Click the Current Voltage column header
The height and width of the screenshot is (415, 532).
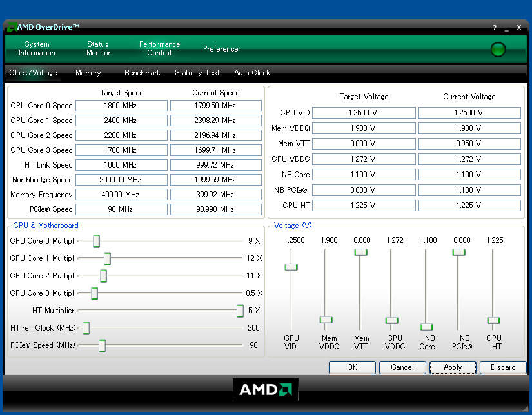(x=469, y=97)
